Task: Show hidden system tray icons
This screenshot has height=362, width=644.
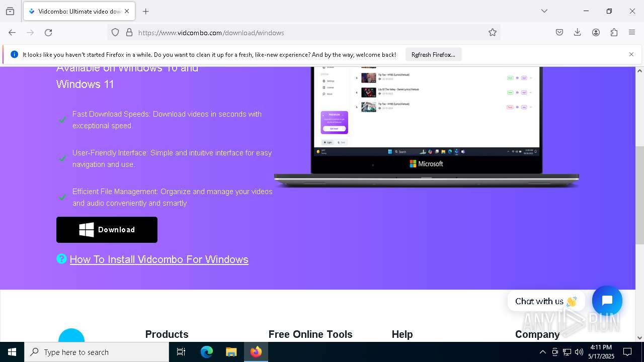Action: (x=542, y=352)
